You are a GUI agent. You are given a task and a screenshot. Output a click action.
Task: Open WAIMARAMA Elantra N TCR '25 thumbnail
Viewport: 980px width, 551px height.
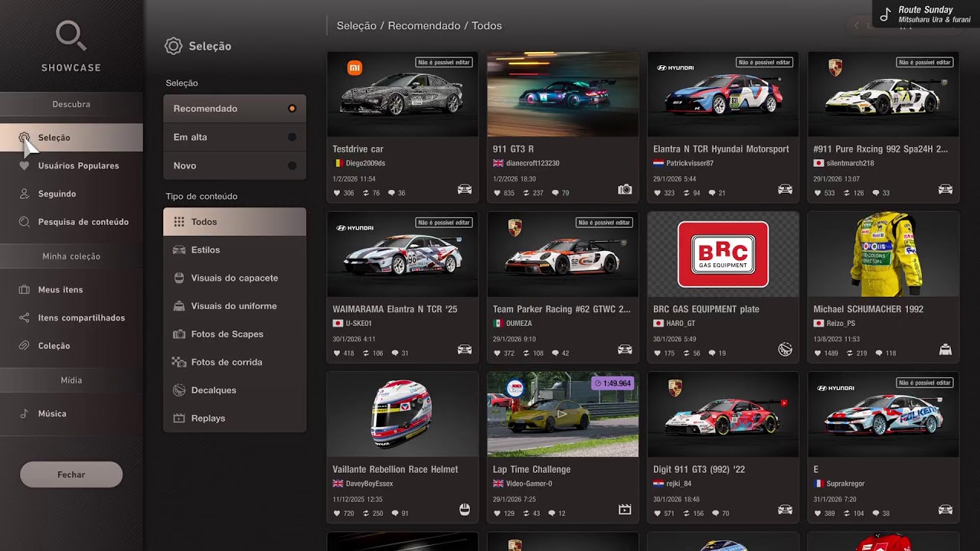(x=402, y=254)
